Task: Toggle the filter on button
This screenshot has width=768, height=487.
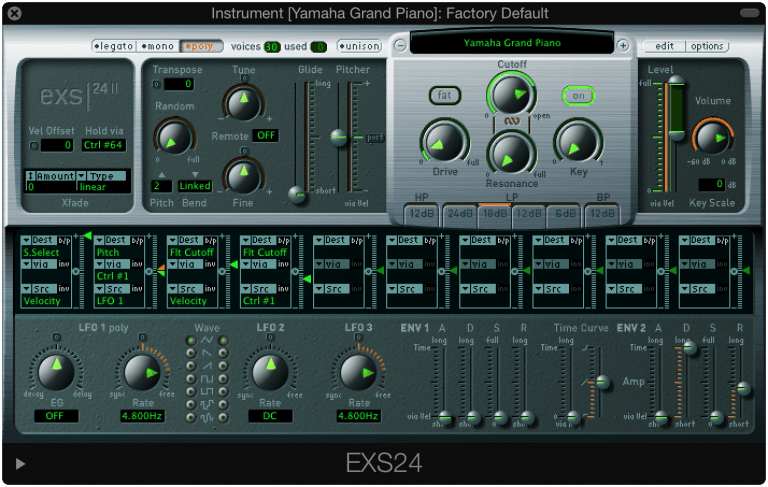Action: pos(578,96)
